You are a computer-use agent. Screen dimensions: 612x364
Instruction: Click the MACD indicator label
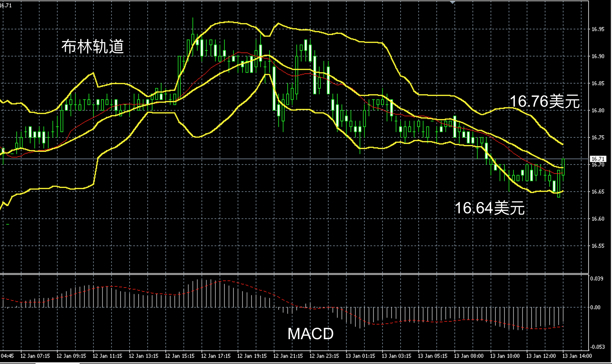pos(311,334)
